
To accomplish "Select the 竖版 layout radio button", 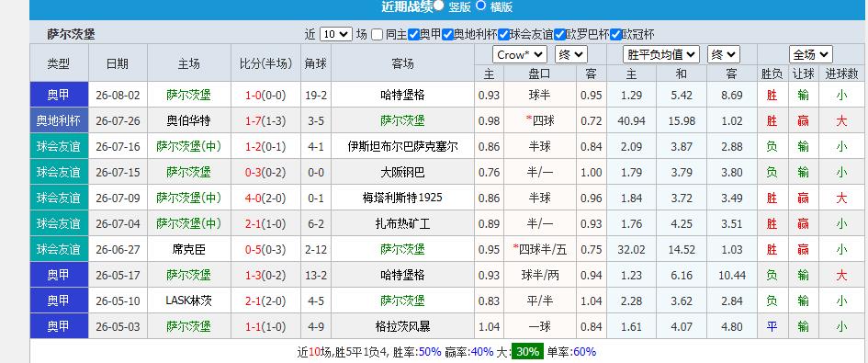I will point(439,6).
